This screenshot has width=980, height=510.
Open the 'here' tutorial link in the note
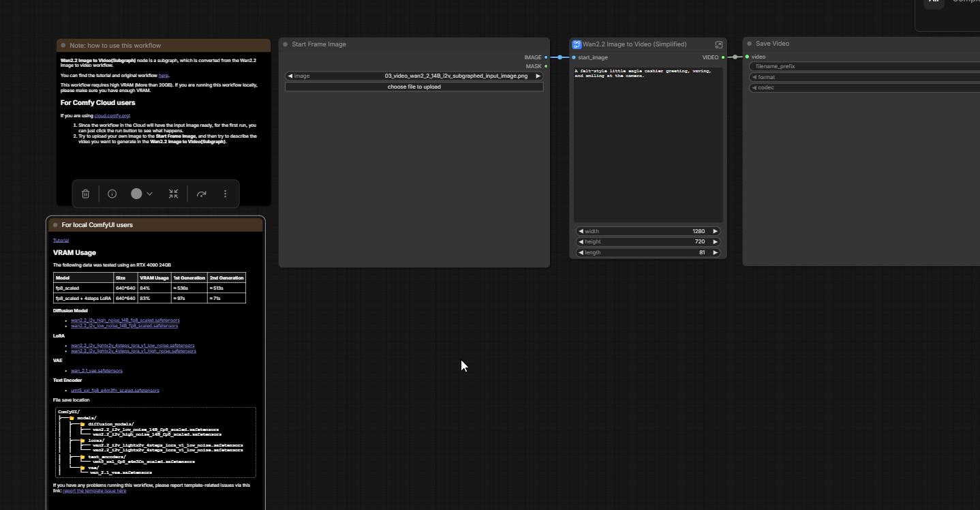tap(163, 75)
